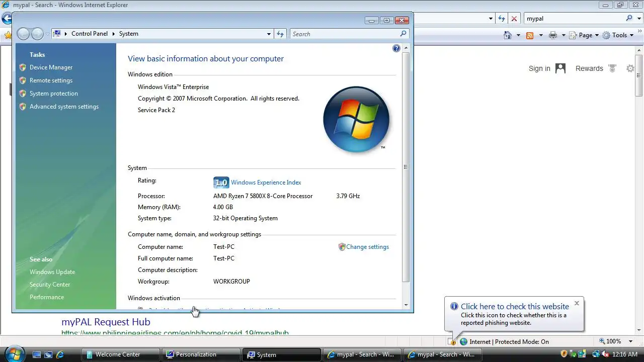Image resolution: width=644 pixels, height=362 pixels.
Task: Go forward in the System window
Action: [37, 34]
